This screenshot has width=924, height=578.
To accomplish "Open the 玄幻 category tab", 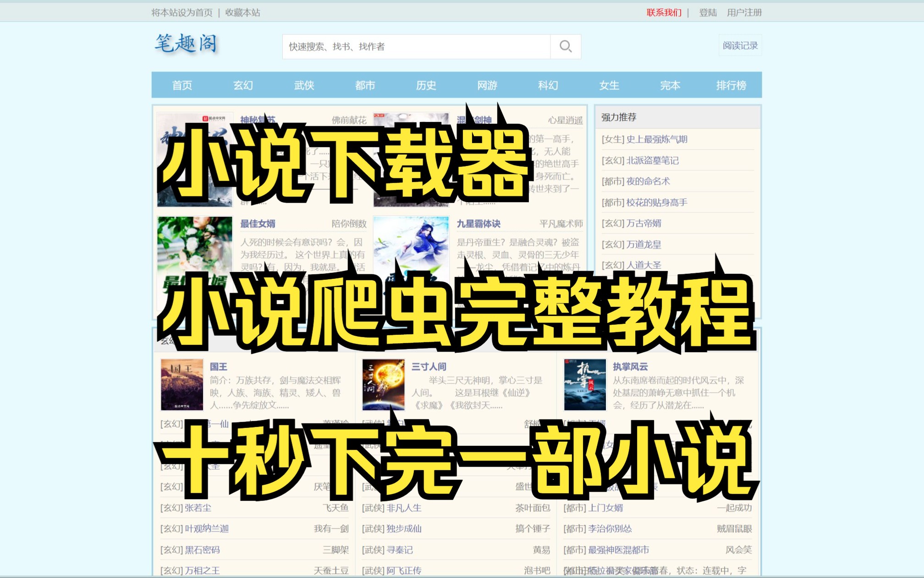I will (x=243, y=85).
